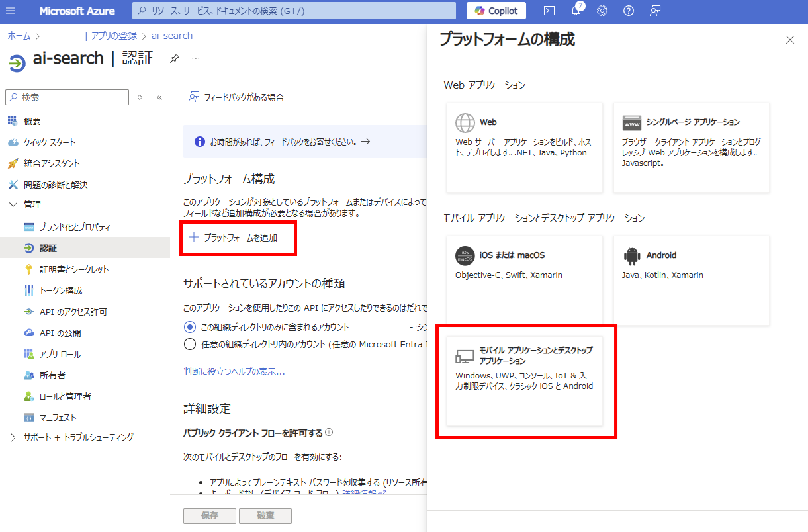Collapse the 管理 section in the sidebar

[x=12, y=204]
